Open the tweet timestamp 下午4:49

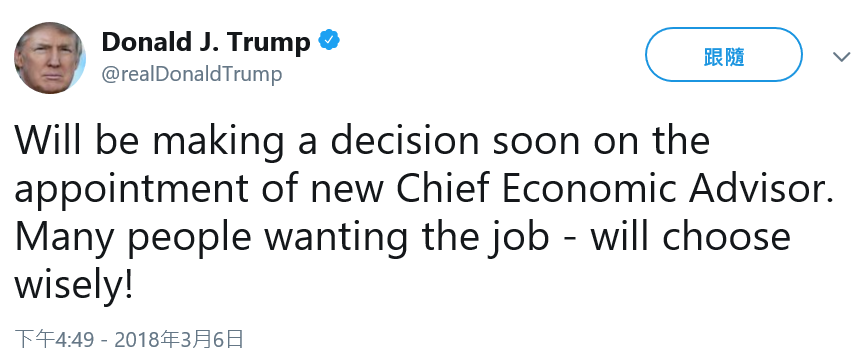coord(58,340)
